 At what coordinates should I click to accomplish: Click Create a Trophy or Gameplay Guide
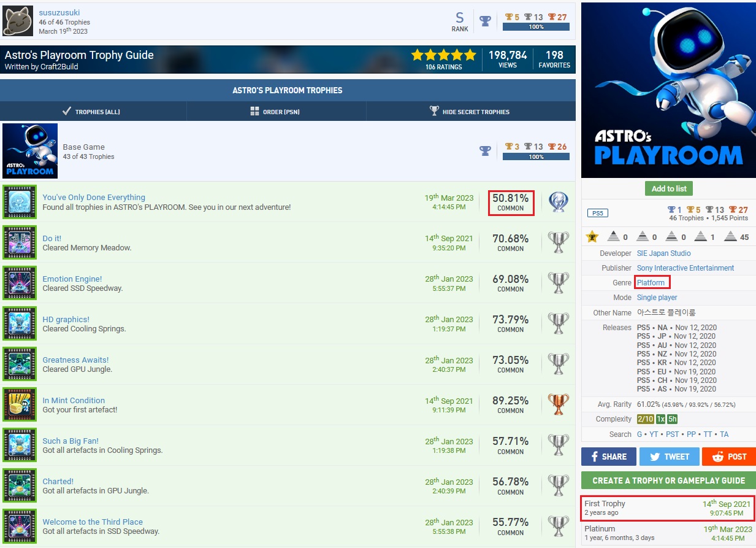tap(668, 480)
